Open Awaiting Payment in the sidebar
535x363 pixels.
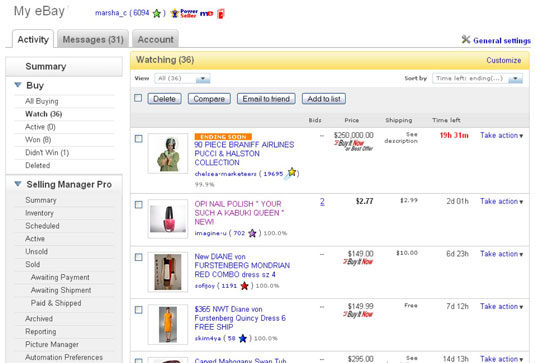(60, 277)
